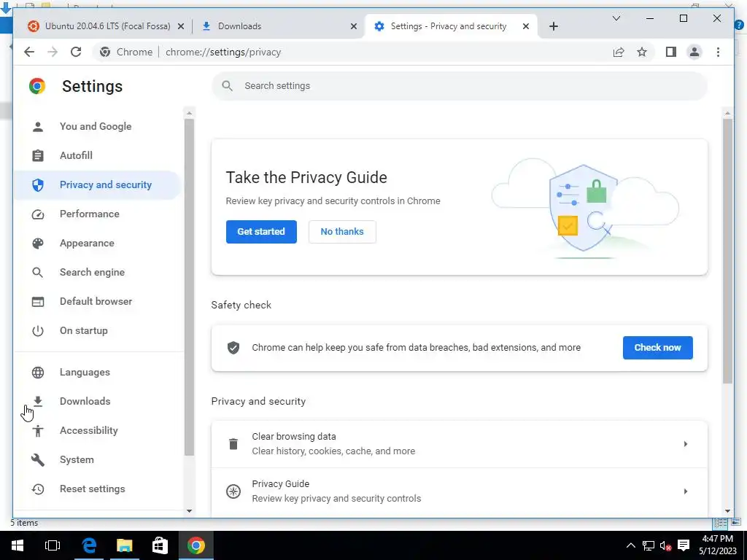Close the Downloads tab
Image resolution: width=747 pixels, height=560 pixels.
(x=354, y=27)
